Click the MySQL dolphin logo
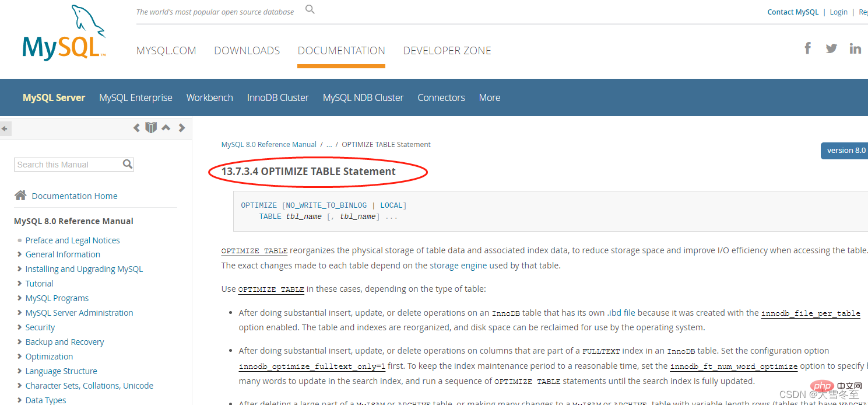Viewport: 868px width, 405px height. [x=64, y=32]
